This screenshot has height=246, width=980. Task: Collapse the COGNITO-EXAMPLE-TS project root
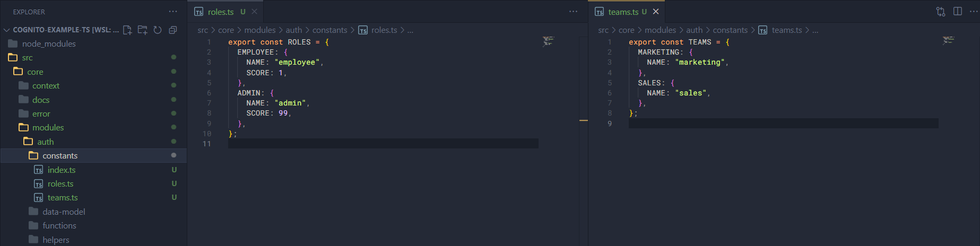pyautogui.click(x=7, y=30)
